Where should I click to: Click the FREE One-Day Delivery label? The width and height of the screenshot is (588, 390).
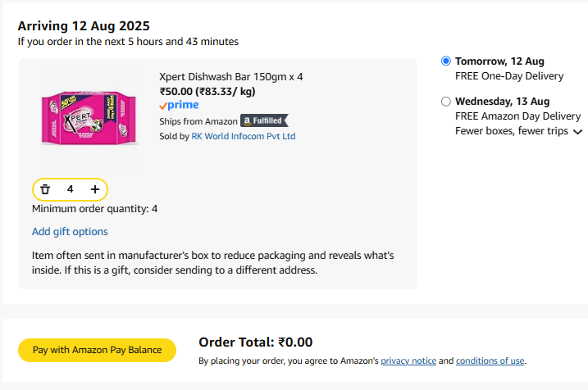click(509, 76)
